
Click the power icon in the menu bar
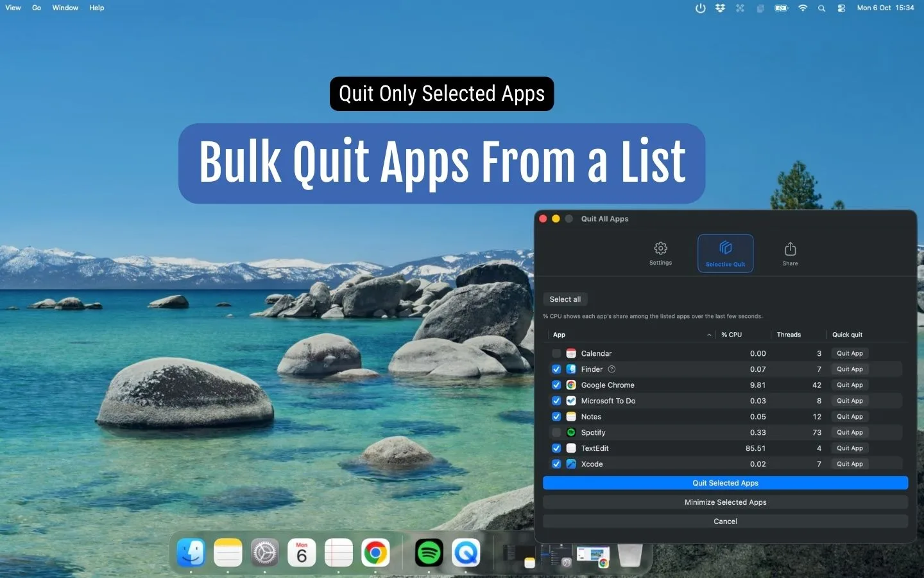[700, 8]
